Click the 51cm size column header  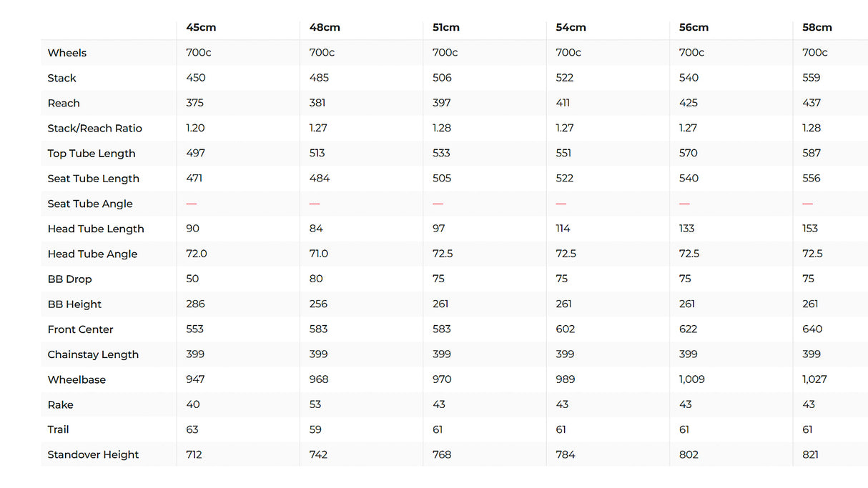(x=446, y=28)
